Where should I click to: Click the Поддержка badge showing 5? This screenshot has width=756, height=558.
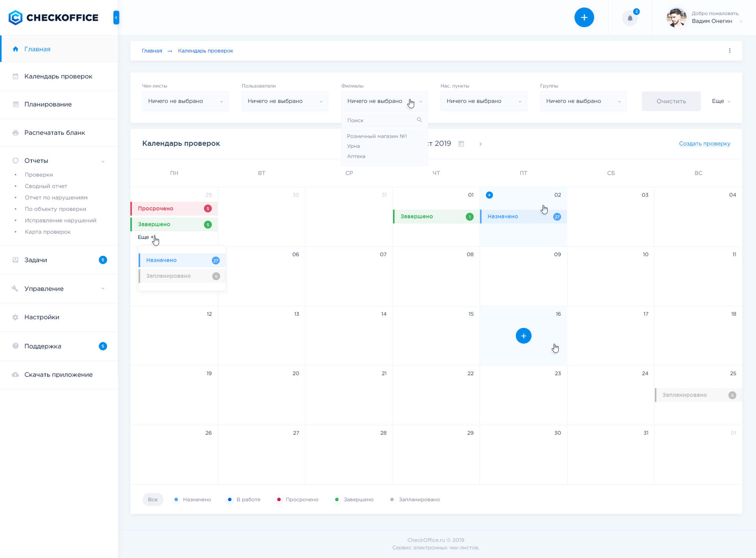point(103,346)
